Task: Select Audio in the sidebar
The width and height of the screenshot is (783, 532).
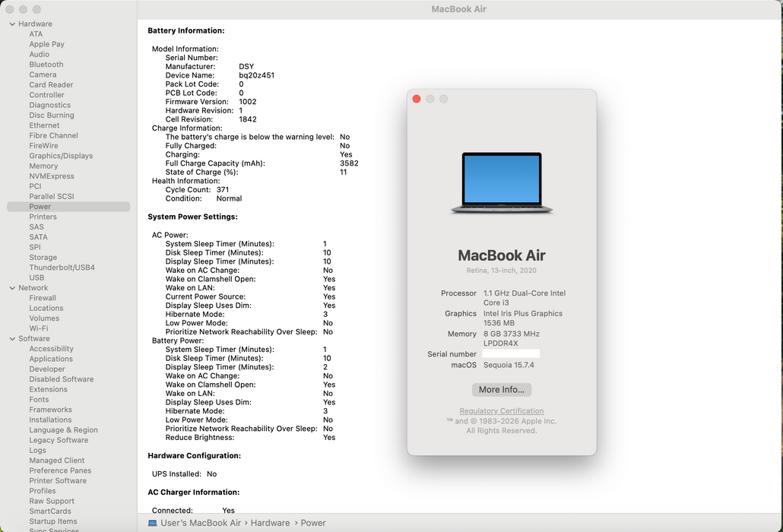Action: tap(39, 55)
